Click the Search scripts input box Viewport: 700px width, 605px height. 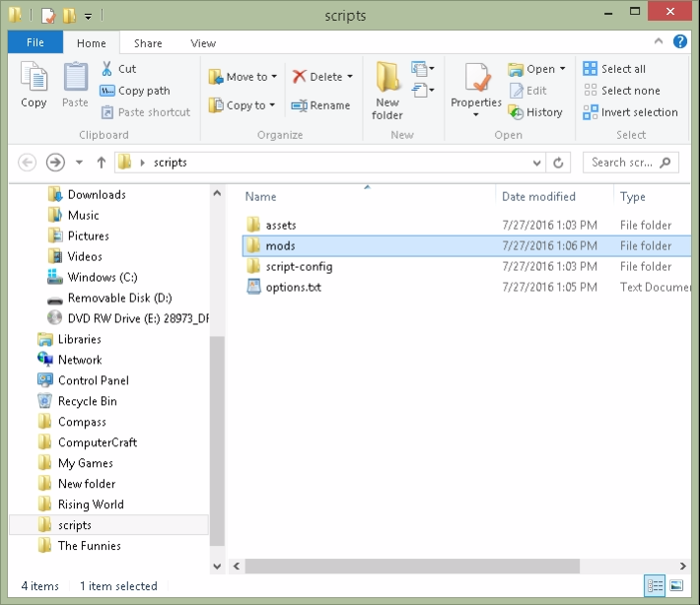pyautogui.click(x=621, y=163)
